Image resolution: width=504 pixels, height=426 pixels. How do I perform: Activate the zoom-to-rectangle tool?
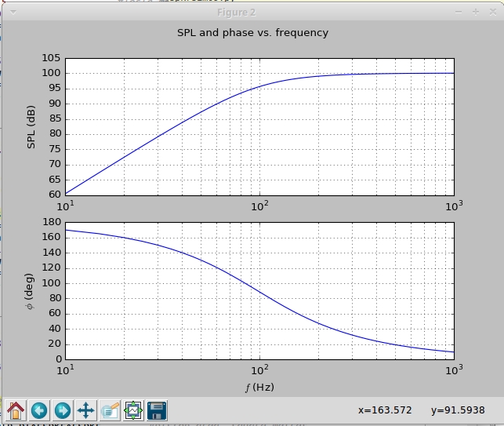point(110,410)
